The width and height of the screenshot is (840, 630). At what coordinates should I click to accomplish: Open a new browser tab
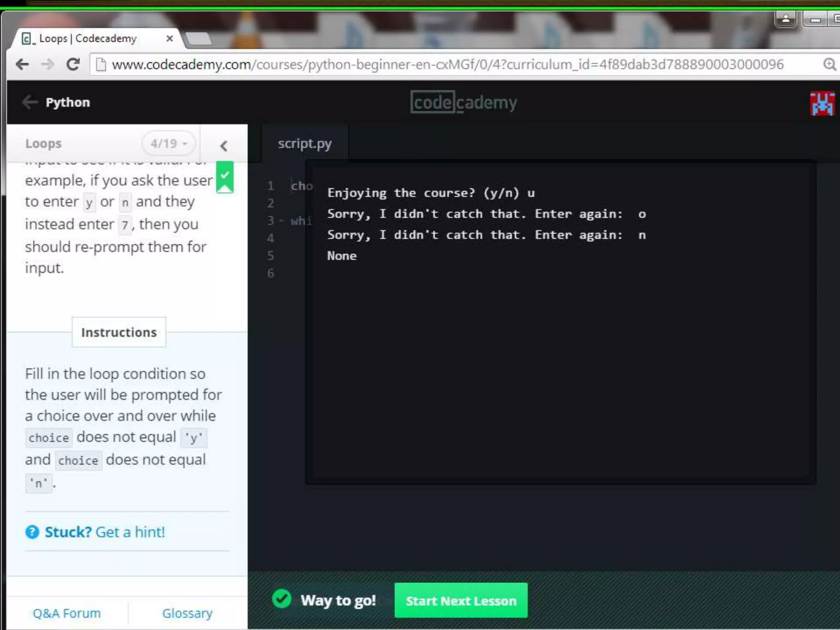[199, 39]
